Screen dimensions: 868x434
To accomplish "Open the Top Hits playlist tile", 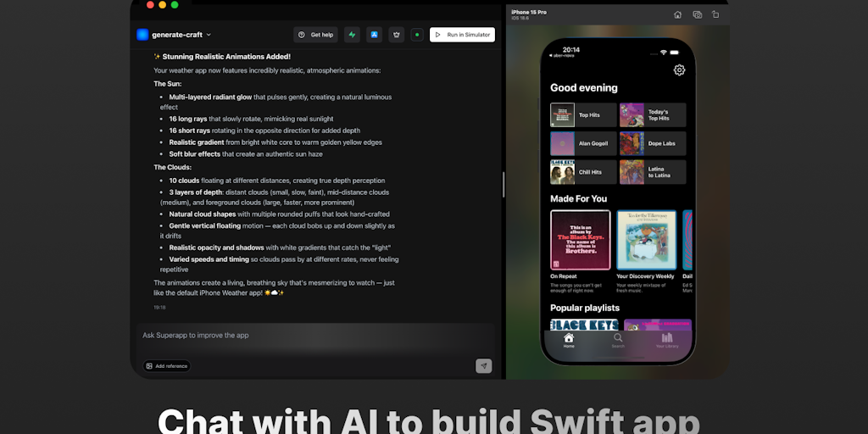I will [x=583, y=115].
